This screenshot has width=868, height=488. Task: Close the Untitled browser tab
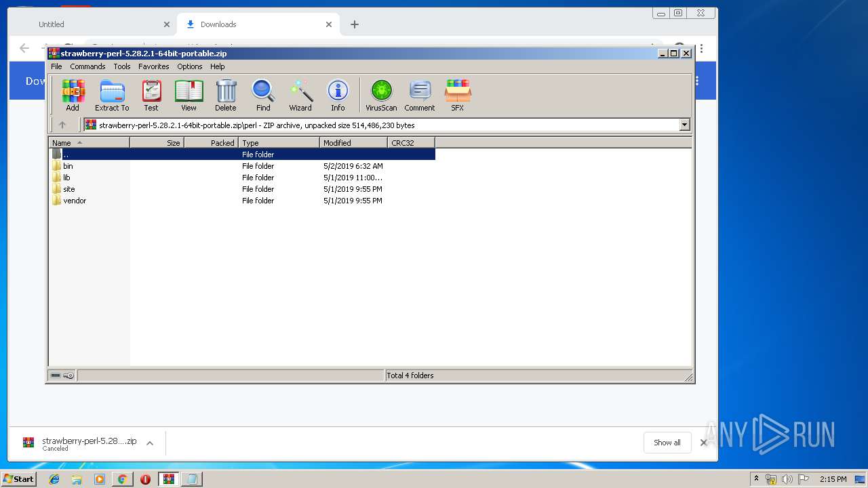point(167,24)
